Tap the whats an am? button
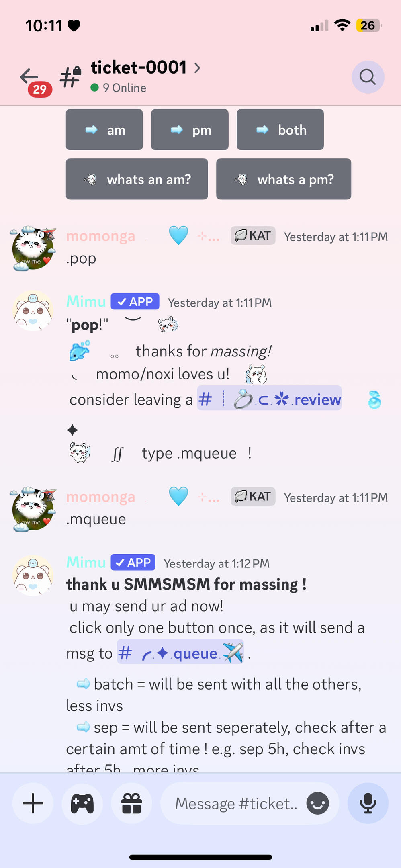Viewport: 401px width, 868px height. [x=137, y=179]
